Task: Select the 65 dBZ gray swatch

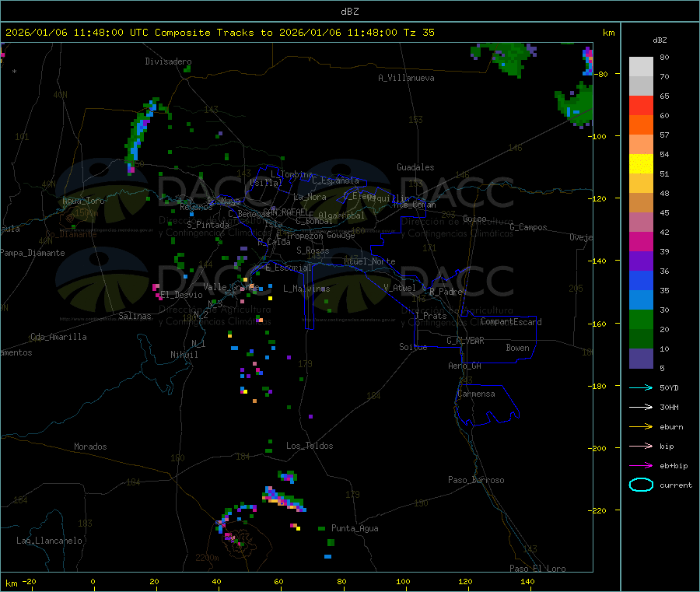Action: coord(641,86)
